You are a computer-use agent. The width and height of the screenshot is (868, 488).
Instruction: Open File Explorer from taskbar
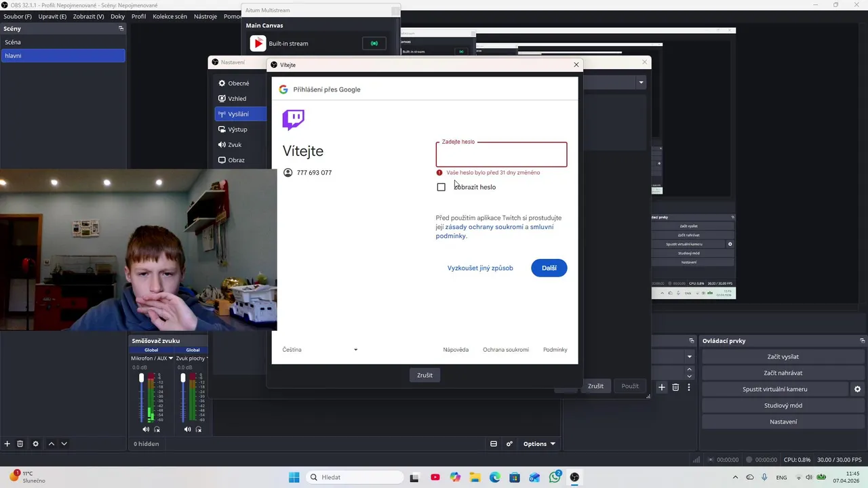click(475, 477)
